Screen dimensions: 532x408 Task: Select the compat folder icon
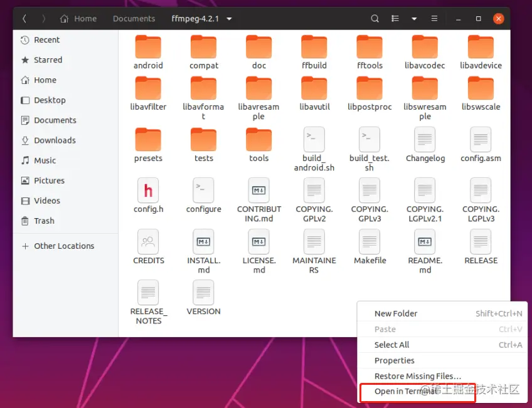203,47
